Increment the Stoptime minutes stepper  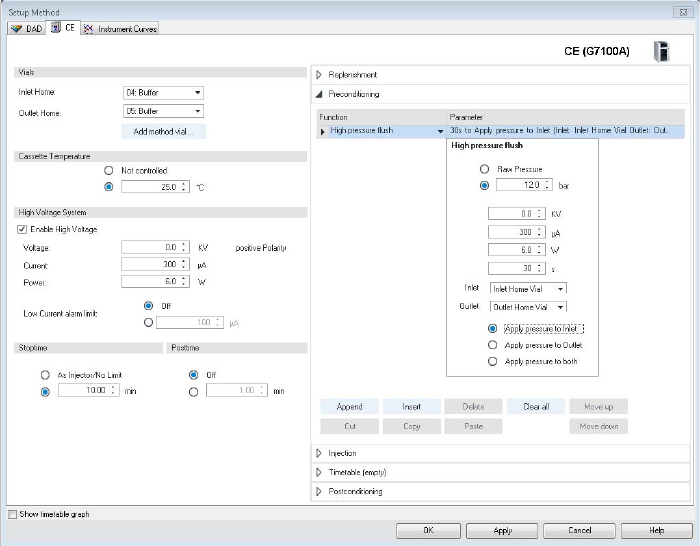113,388
